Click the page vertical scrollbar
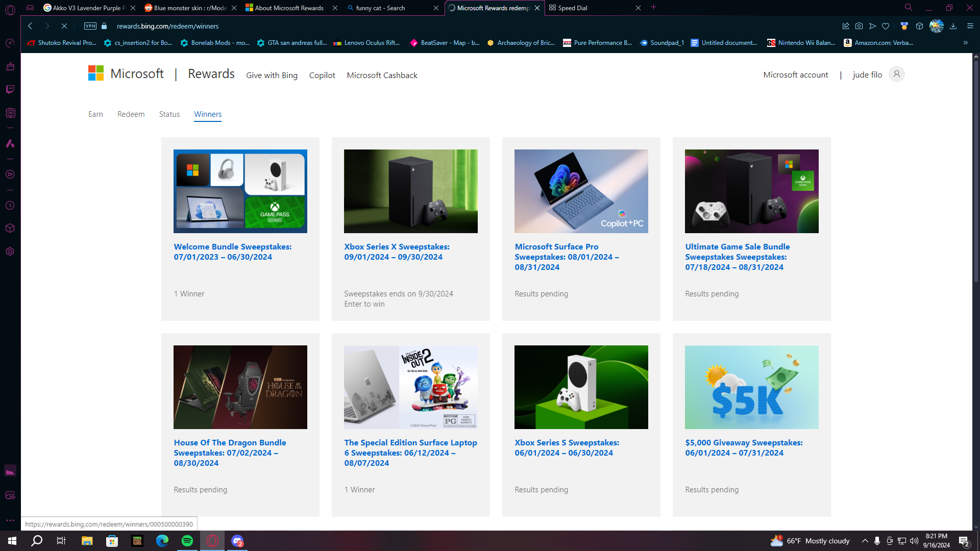 click(x=976, y=291)
